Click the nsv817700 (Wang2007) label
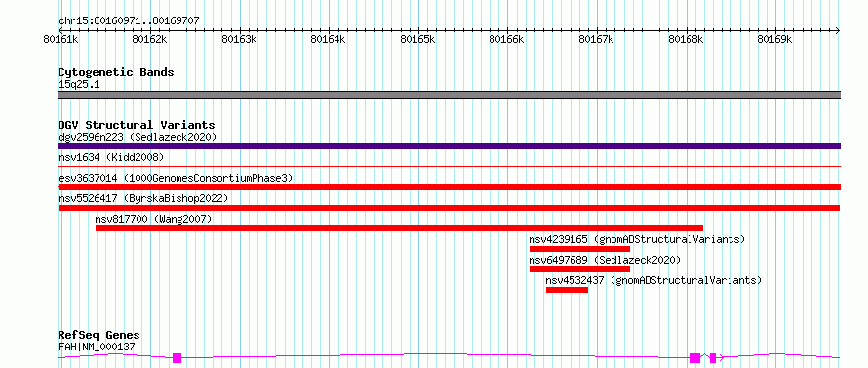 pyautogui.click(x=153, y=219)
